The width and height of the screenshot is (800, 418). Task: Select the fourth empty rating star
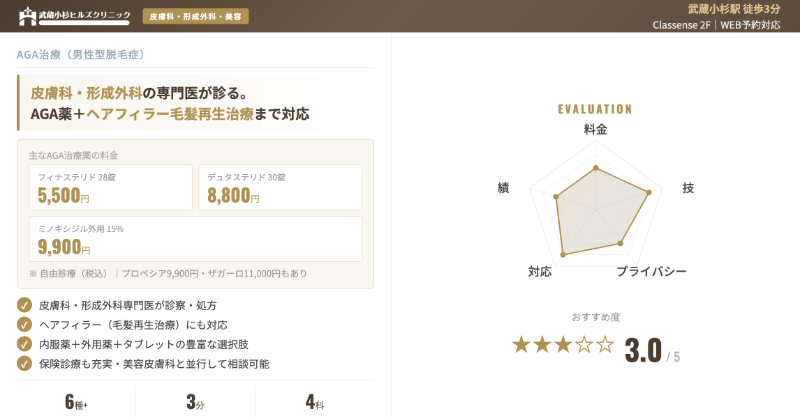(x=584, y=345)
